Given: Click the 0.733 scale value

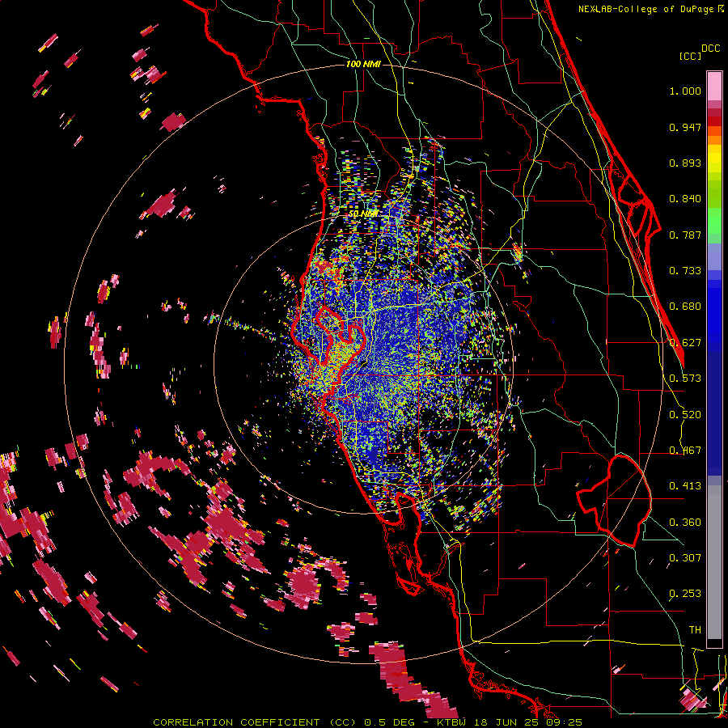Looking at the screenshot, I should (685, 271).
